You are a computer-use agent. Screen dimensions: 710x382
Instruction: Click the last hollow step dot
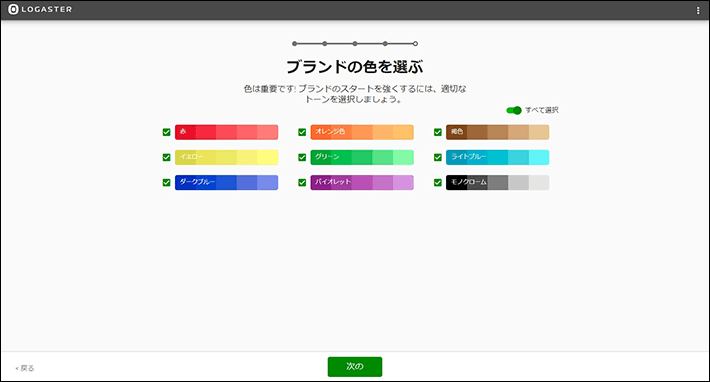tap(415, 44)
